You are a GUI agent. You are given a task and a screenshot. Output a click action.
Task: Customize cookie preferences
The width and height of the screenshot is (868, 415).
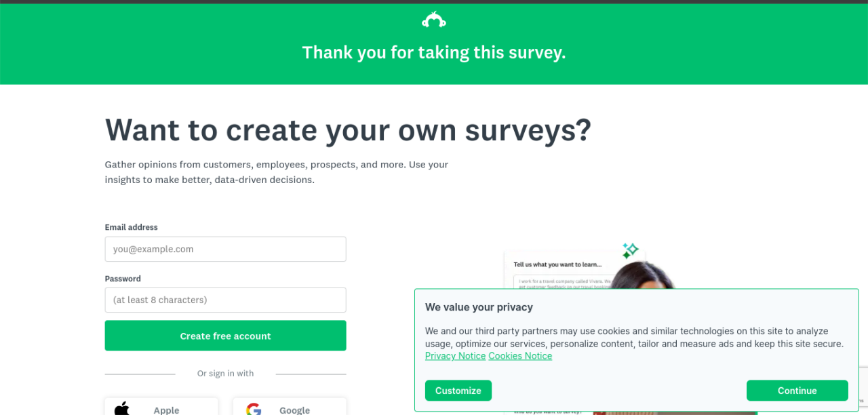[x=458, y=391]
